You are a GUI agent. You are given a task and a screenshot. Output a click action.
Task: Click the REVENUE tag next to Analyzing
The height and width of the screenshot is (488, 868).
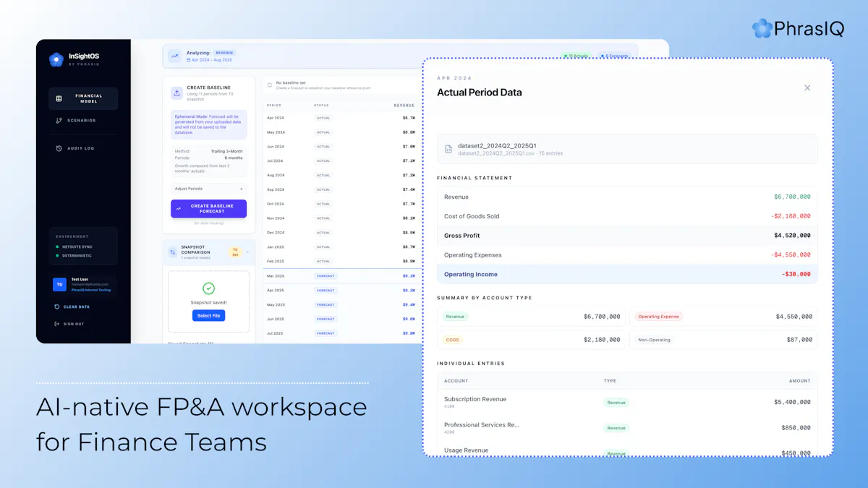tap(225, 53)
